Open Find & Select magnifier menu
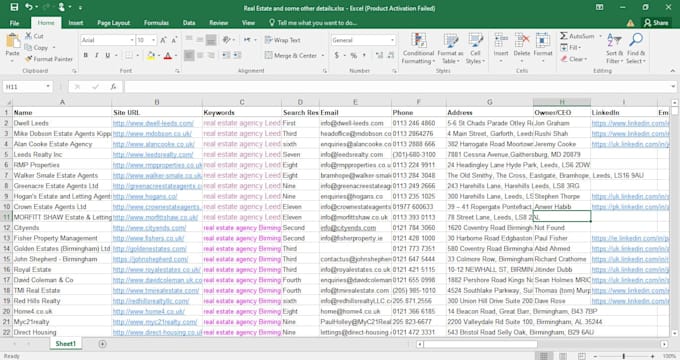Image resolution: width=680 pixels, height=360 pixels. tap(636, 48)
